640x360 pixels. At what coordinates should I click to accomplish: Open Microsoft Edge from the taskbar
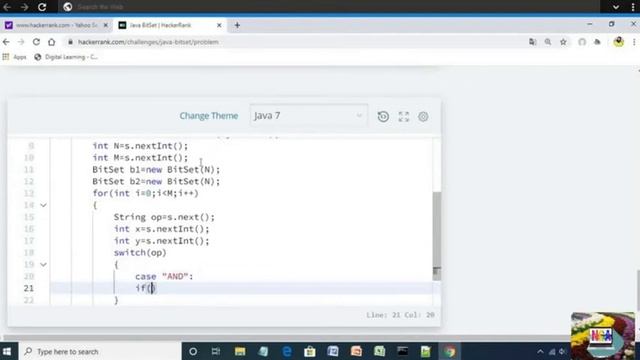pos(287,351)
